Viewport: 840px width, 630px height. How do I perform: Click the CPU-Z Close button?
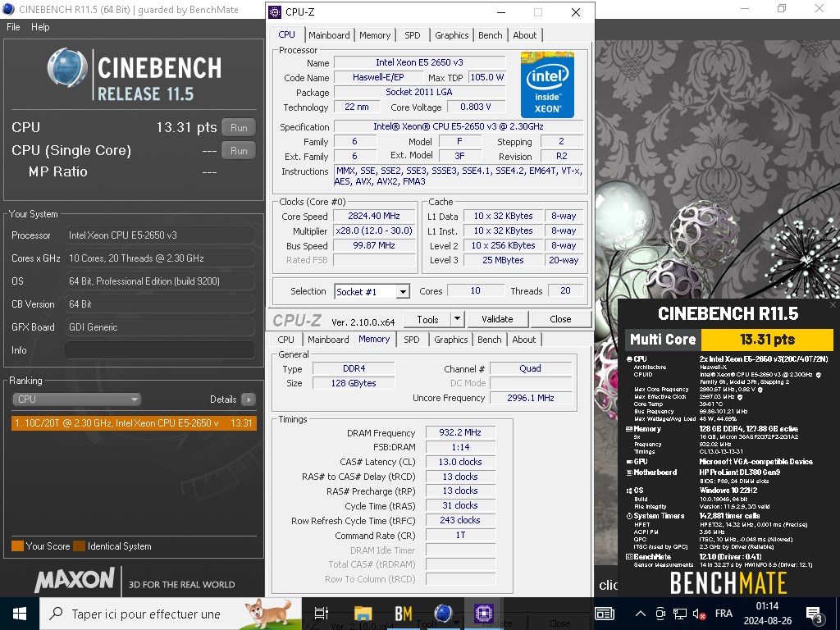(x=560, y=319)
